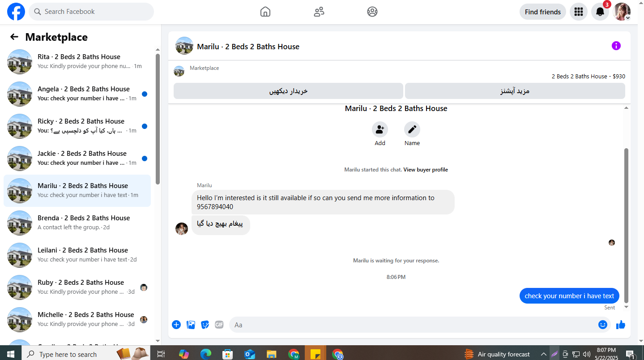Click the conversation list scrollbar
Image resolution: width=644 pixels, height=360 pixels.
(x=158, y=119)
